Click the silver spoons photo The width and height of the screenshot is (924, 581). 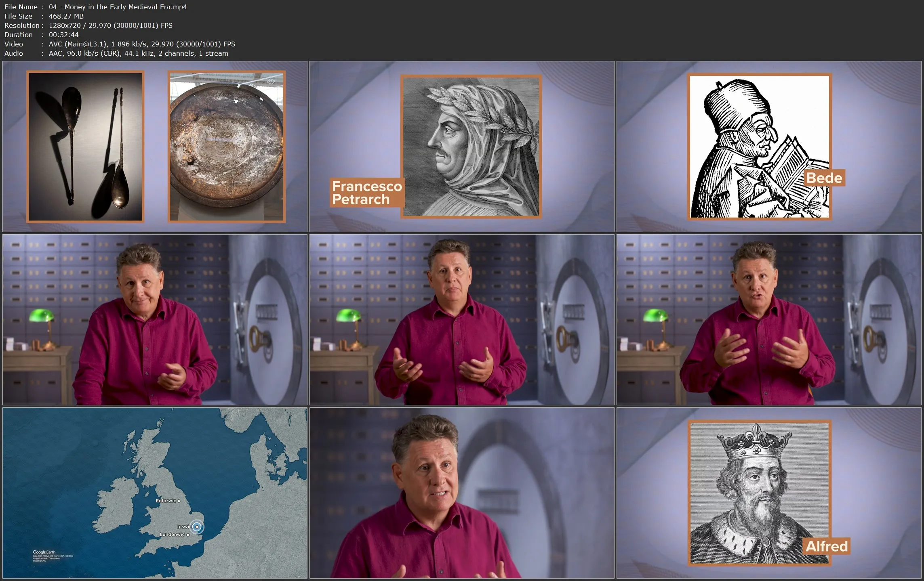85,147
